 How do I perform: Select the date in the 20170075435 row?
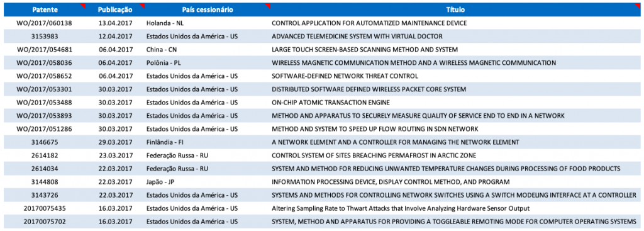[116, 208]
